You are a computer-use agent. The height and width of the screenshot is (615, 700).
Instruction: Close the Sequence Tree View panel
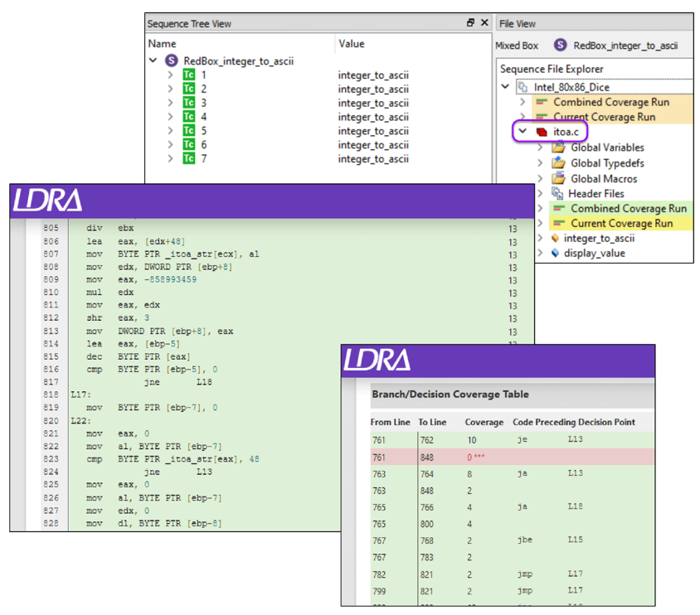pyautogui.click(x=484, y=22)
